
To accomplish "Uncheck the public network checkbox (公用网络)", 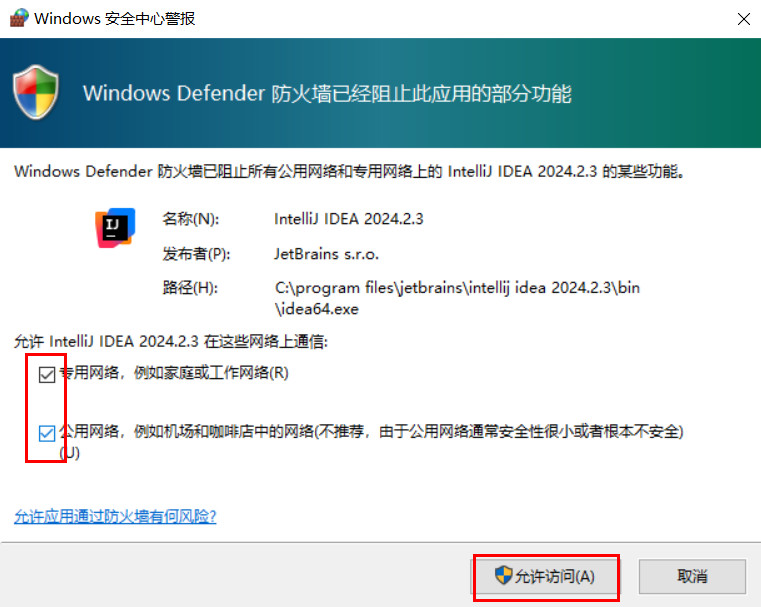I will [47, 433].
